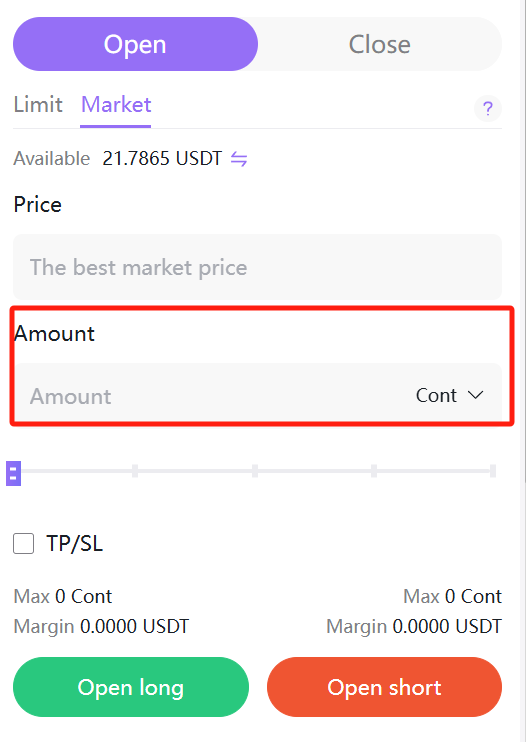Image resolution: width=526 pixels, height=742 pixels.
Task: Click the transfer arrows icon beside USDT
Action: tap(239, 159)
